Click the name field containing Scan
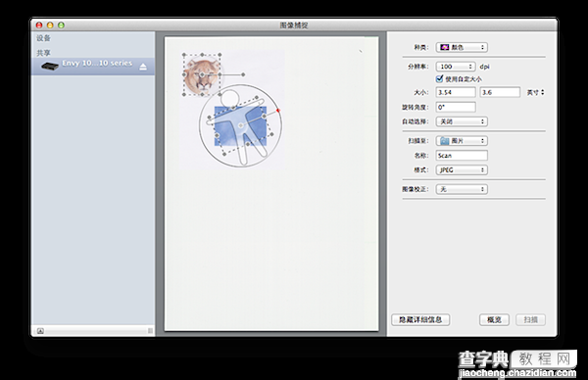The height and width of the screenshot is (380, 588). pos(462,155)
